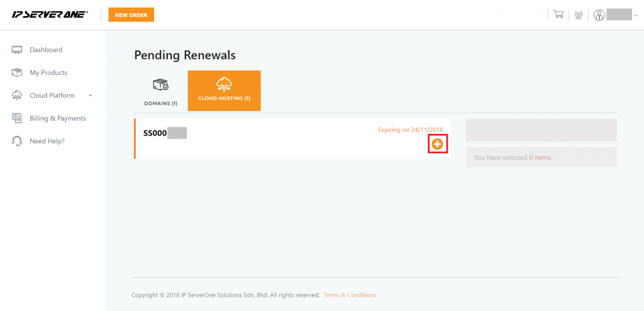This screenshot has width=644, height=311.
Task: Click the Expiring on 24/11/2018 text
Action: pos(411,129)
